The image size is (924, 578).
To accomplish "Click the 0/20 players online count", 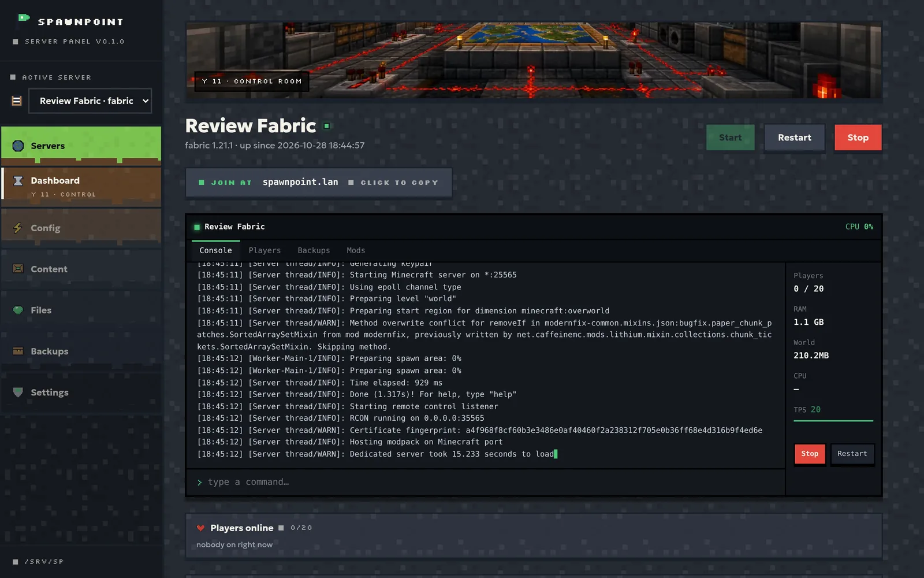I will (x=301, y=528).
